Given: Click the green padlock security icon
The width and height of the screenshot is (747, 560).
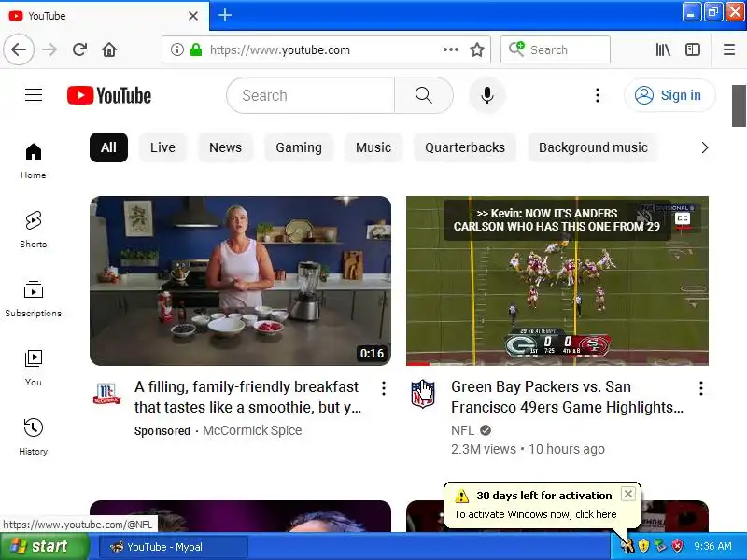Looking at the screenshot, I should tap(196, 49).
